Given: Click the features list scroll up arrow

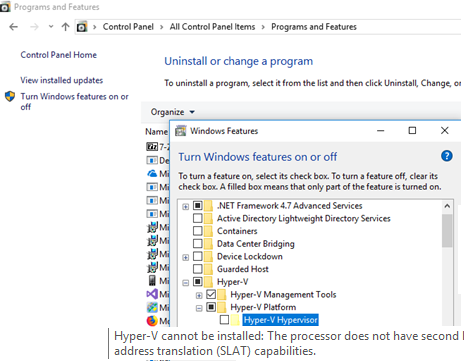Looking at the screenshot, I should pyautogui.click(x=447, y=206).
